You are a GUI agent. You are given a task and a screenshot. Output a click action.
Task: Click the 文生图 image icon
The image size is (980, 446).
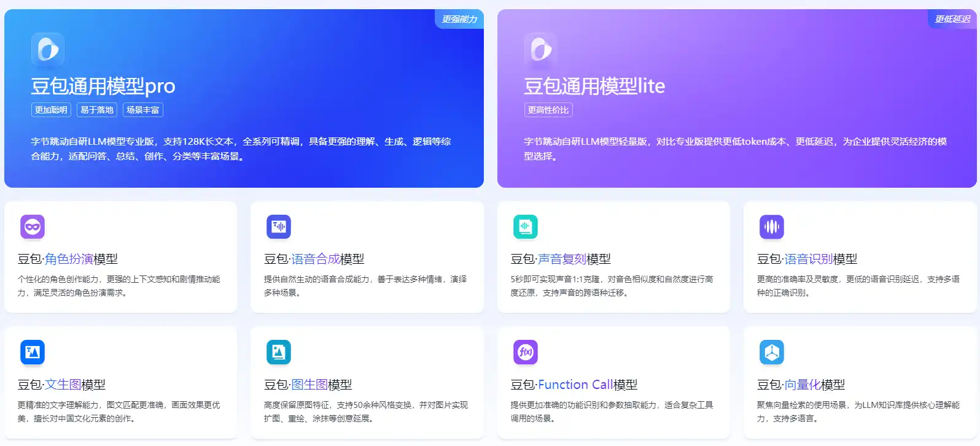pyautogui.click(x=33, y=352)
